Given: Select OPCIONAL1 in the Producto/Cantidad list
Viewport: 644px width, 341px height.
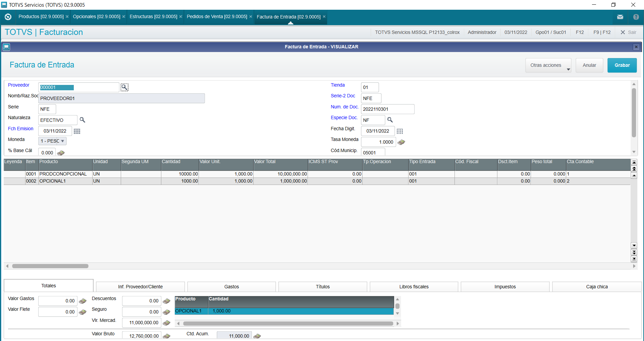Looking at the screenshot, I should tap(284, 311).
